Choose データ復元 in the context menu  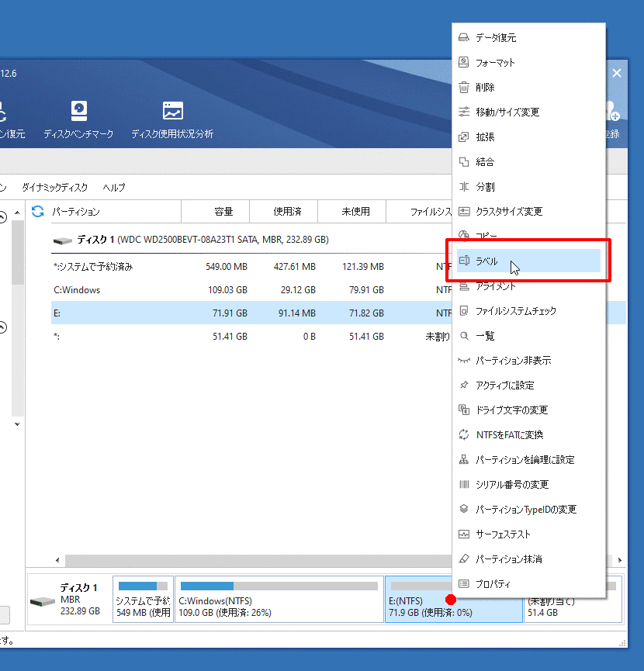point(496,38)
